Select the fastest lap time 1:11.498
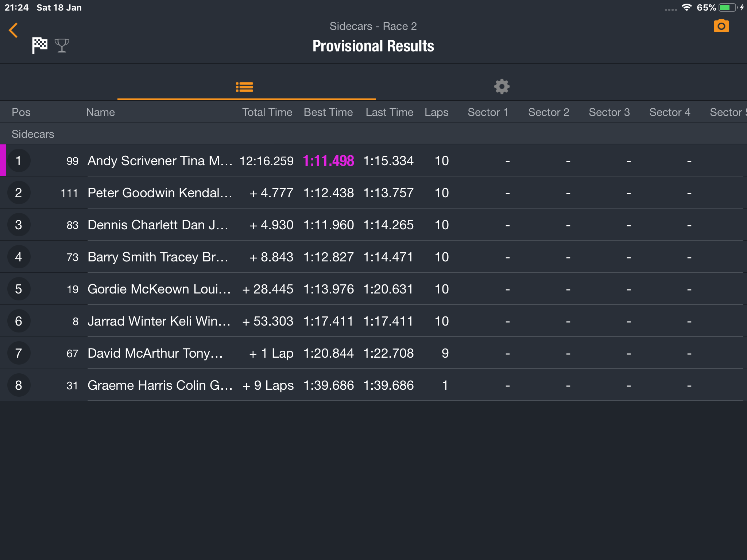 (328, 161)
